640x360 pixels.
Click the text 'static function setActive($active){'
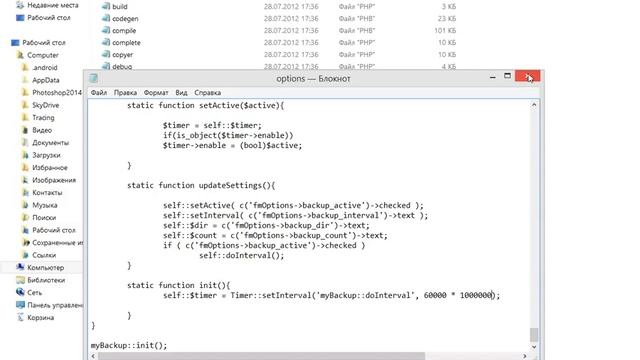(x=205, y=105)
